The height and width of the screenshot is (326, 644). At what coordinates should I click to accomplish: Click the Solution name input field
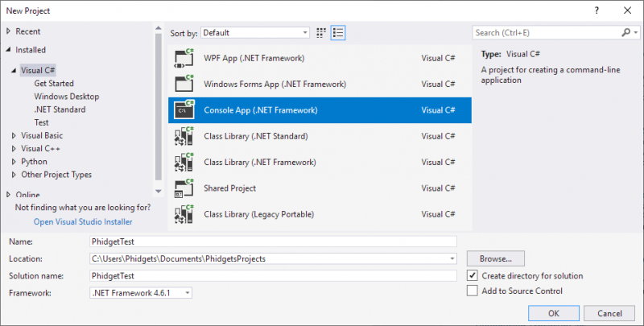pyautogui.click(x=273, y=275)
